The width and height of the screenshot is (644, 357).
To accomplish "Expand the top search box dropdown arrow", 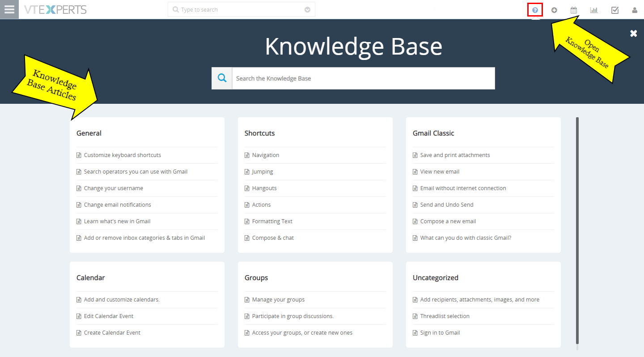I will pos(307,9).
